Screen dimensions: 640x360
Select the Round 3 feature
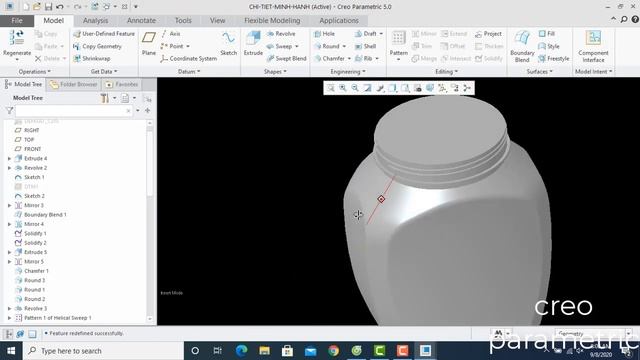click(x=30, y=280)
